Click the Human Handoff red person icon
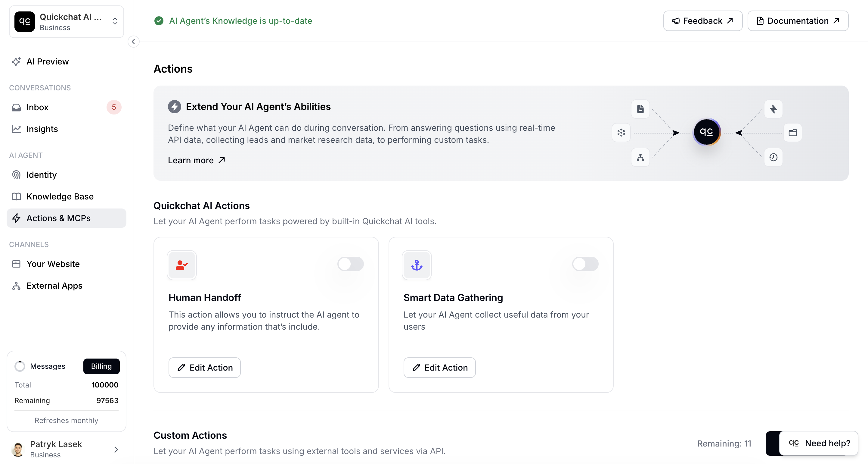This screenshot has height=464, width=868. [181, 265]
